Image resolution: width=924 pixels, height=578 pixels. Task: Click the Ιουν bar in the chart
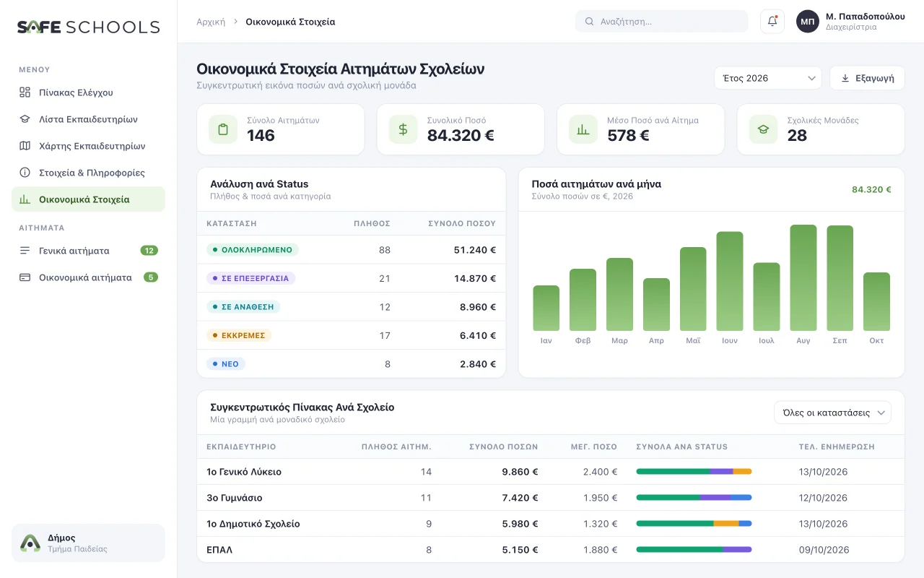[x=730, y=281]
